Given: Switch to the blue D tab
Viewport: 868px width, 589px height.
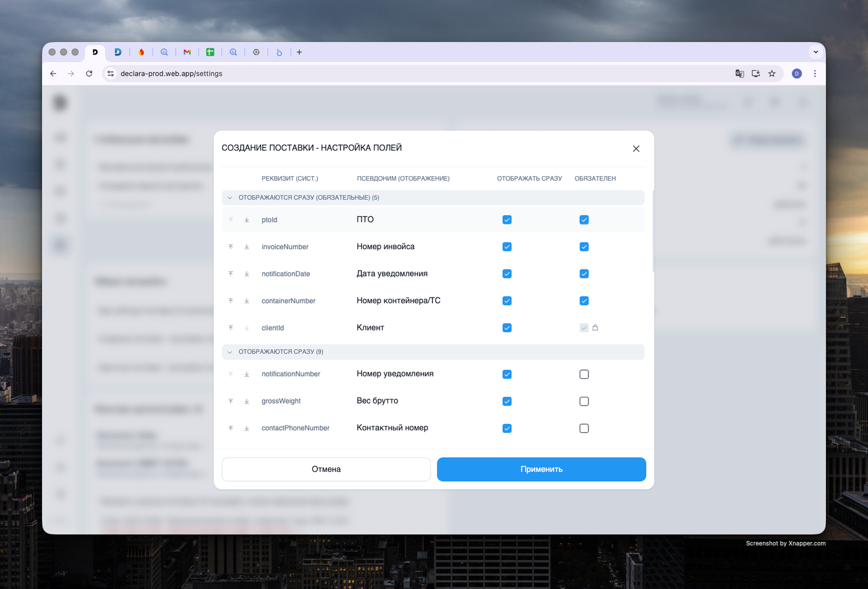Looking at the screenshot, I should pyautogui.click(x=118, y=52).
